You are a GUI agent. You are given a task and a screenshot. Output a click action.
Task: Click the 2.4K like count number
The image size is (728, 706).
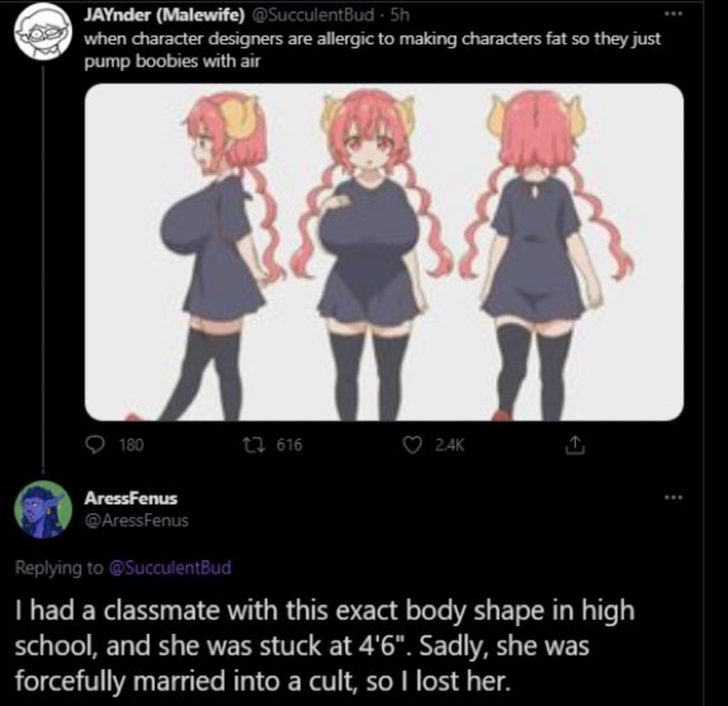[450, 445]
